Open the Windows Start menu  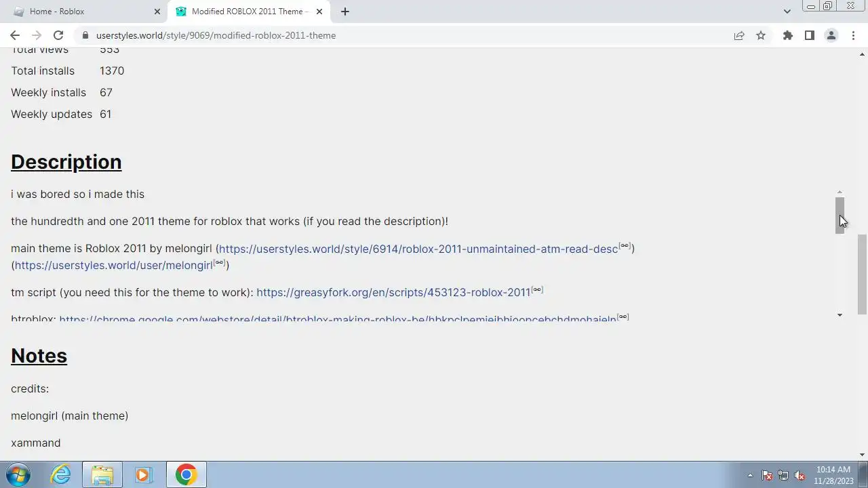[x=18, y=474]
